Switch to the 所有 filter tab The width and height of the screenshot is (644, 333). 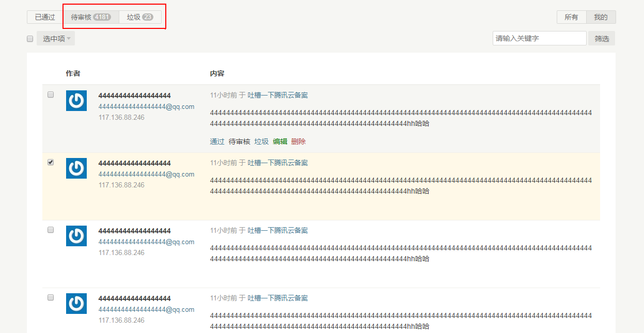pos(571,17)
